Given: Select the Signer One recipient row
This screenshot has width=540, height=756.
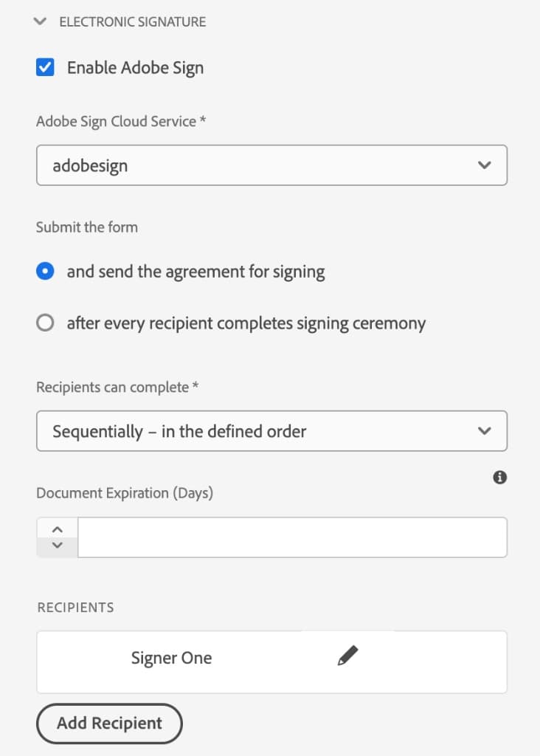Looking at the screenshot, I should pos(271,662).
